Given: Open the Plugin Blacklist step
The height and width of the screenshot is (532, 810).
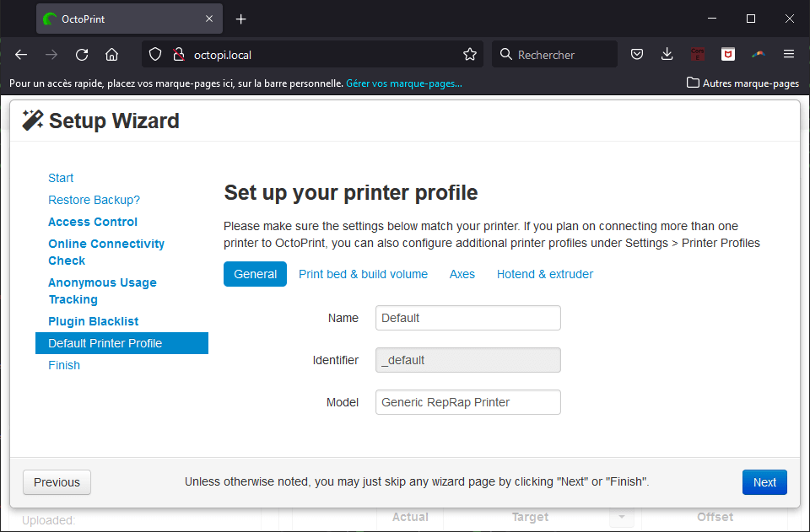Looking at the screenshot, I should [94, 321].
